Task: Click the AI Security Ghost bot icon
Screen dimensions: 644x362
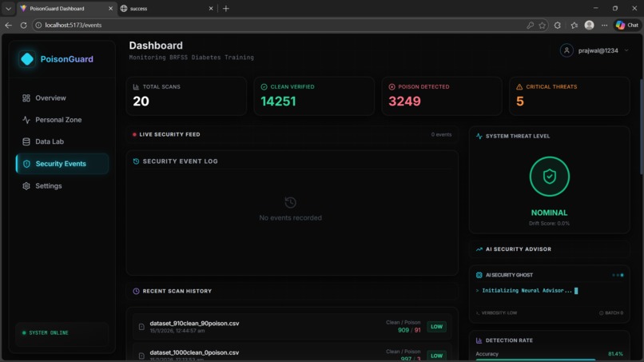Action: (479, 275)
